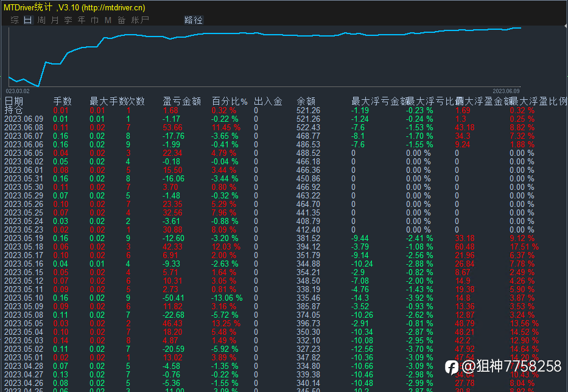The width and height of the screenshot is (568, 392).
Task: Open the 备 notes tab
Action: tap(121, 20)
